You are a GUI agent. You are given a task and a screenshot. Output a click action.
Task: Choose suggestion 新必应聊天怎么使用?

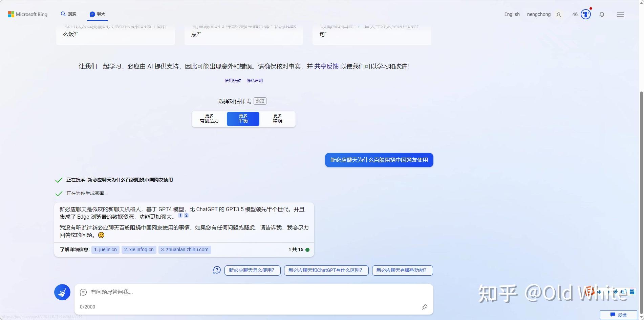tap(252, 271)
